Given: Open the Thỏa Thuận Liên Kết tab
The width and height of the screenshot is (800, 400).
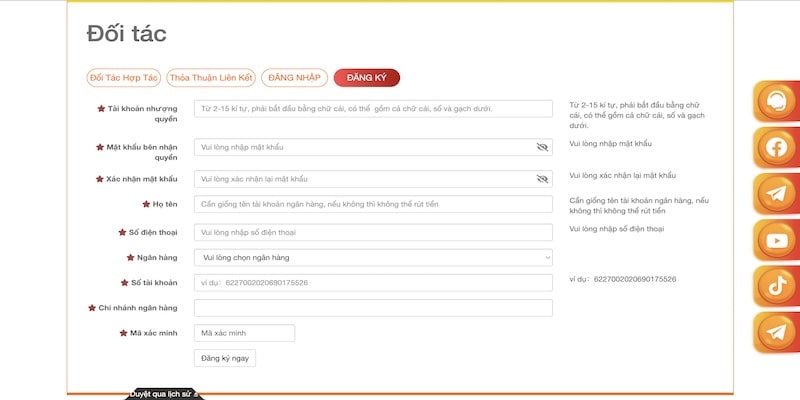Looking at the screenshot, I should pos(211,77).
